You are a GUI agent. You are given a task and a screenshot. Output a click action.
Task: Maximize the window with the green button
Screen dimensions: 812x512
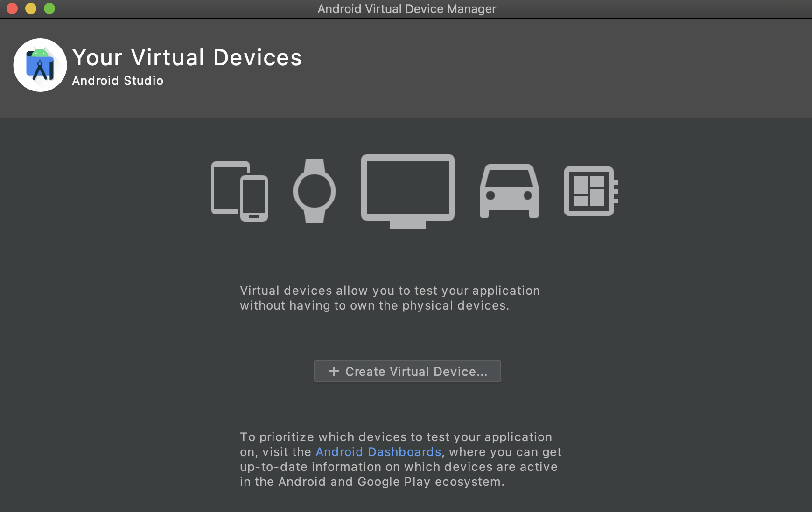pyautogui.click(x=49, y=8)
